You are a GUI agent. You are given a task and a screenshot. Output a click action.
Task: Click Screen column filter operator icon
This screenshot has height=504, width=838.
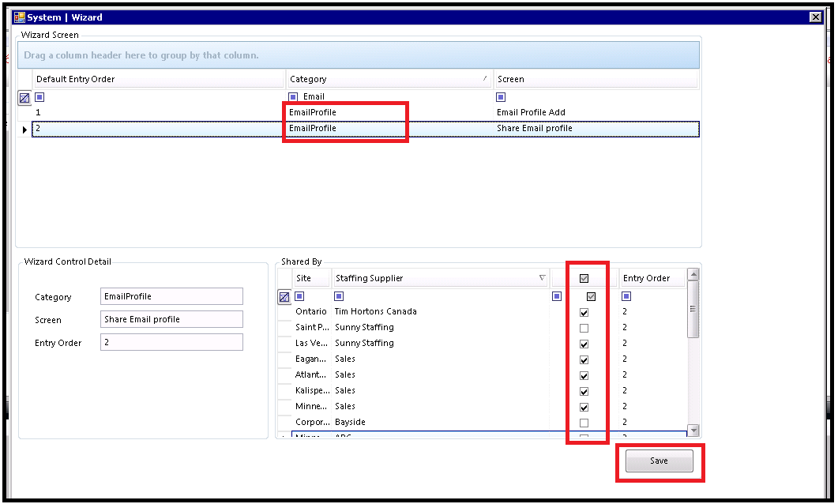click(x=501, y=97)
